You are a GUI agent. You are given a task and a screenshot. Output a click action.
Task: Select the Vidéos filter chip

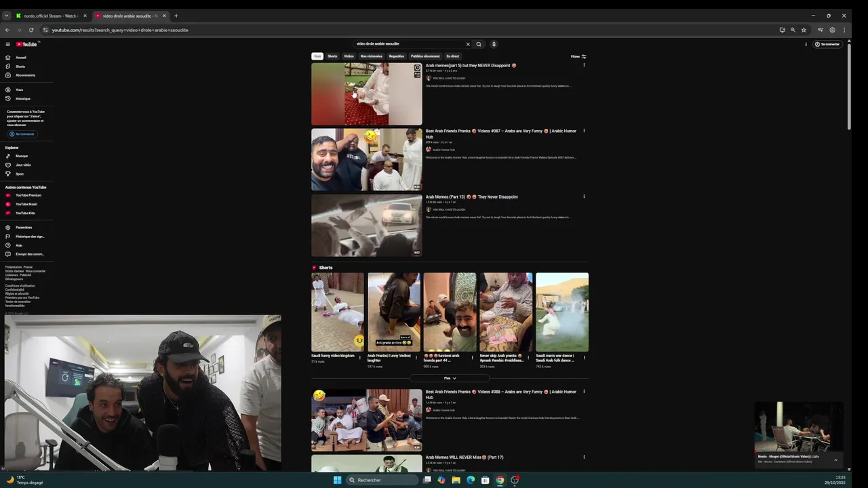pyautogui.click(x=349, y=56)
